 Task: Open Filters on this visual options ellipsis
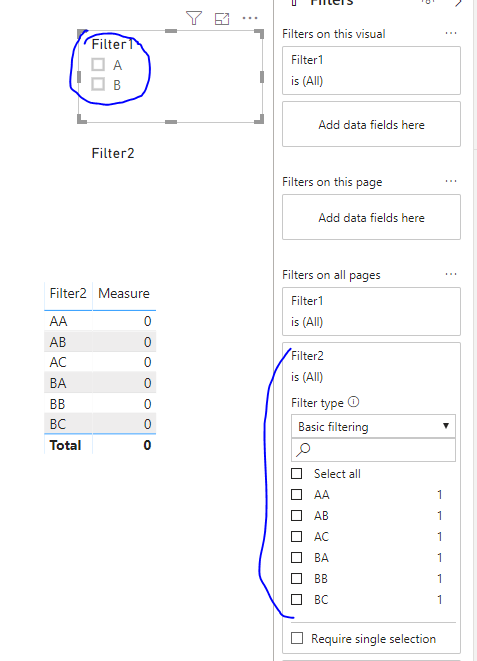[451, 33]
